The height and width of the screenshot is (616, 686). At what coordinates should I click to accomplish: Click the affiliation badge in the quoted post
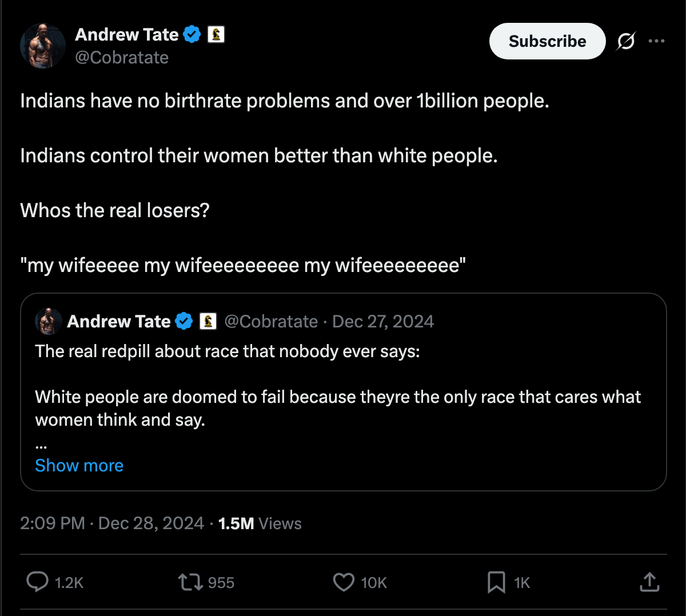tap(208, 321)
